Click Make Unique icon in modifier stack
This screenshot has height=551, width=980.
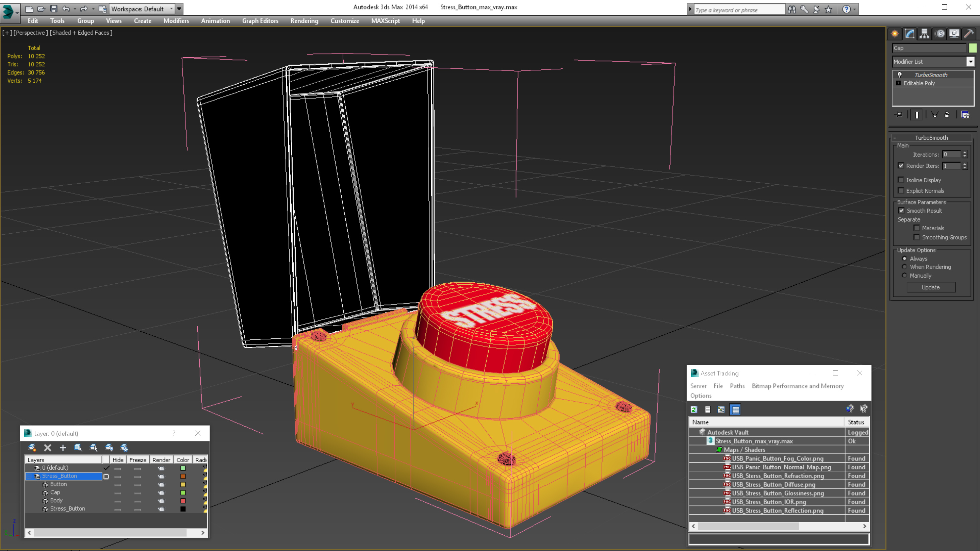[x=934, y=115]
